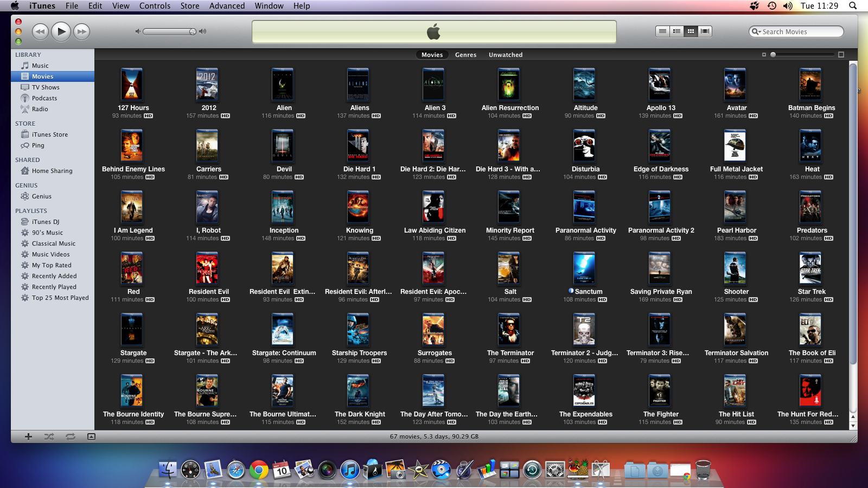Screen dimensions: 868x488
Task: Click the Search Movies field
Action: click(x=796, y=32)
